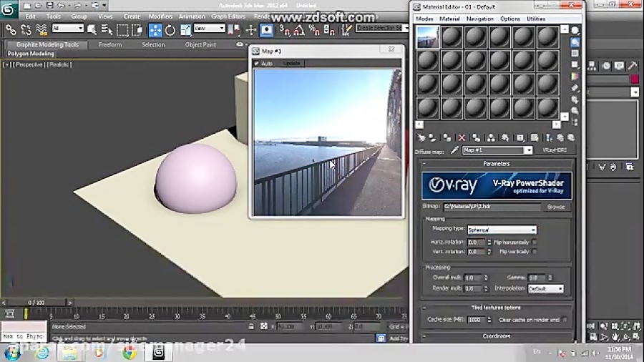Click the Select Object arrow tool
The image size is (644, 362).
point(92,29)
